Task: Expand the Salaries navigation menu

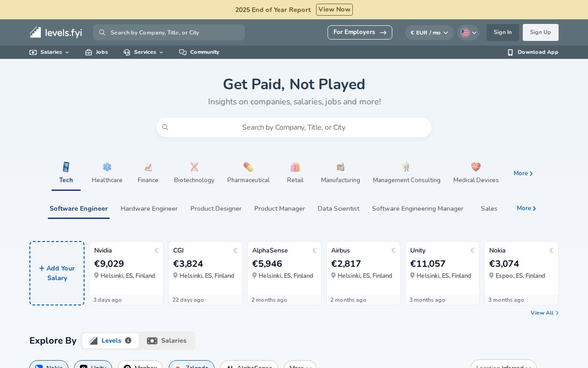Action: (x=49, y=52)
